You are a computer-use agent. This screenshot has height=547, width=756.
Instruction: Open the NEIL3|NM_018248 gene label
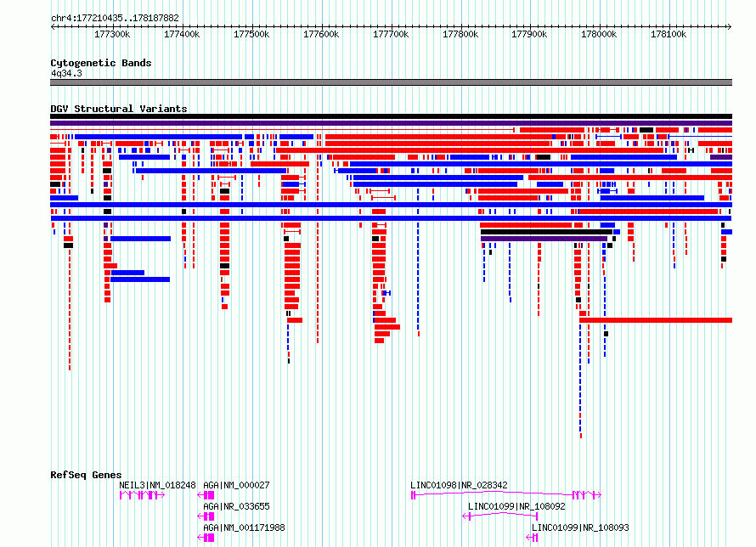pyautogui.click(x=157, y=485)
